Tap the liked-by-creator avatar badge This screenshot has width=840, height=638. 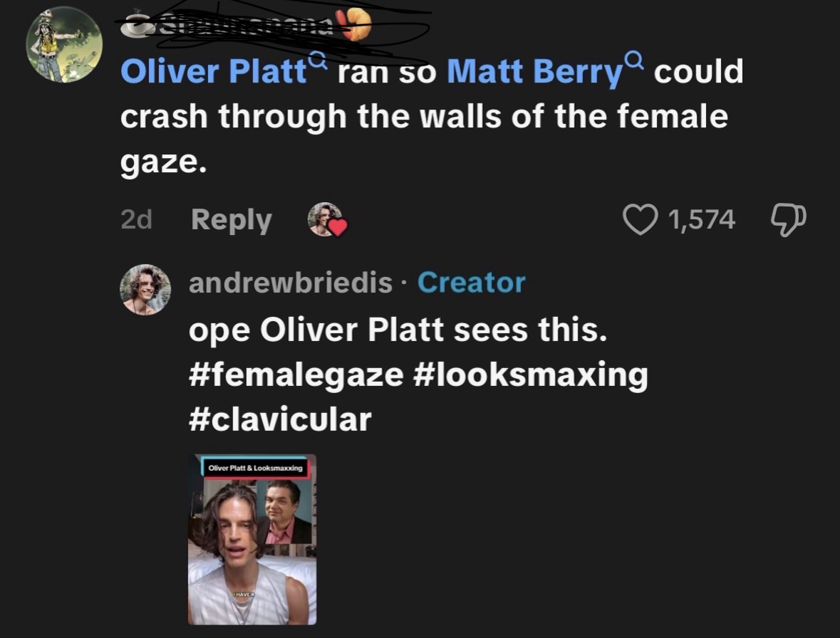[x=326, y=219]
